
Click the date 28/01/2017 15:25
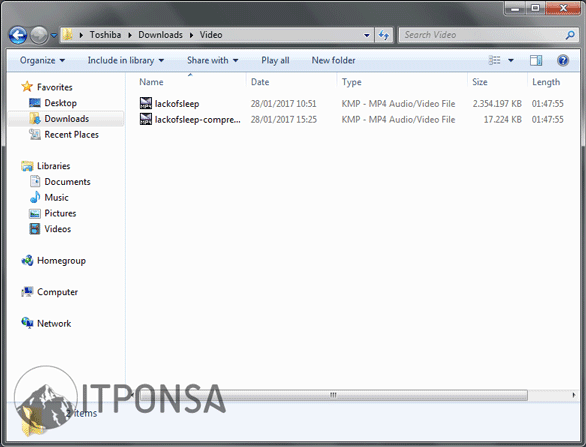point(284,120)
